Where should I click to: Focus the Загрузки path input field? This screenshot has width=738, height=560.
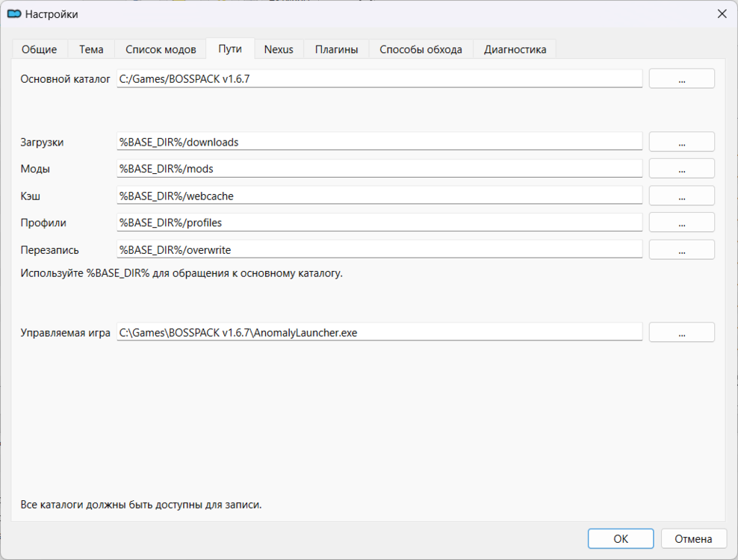pyautogui.click(x=379, y=142)
